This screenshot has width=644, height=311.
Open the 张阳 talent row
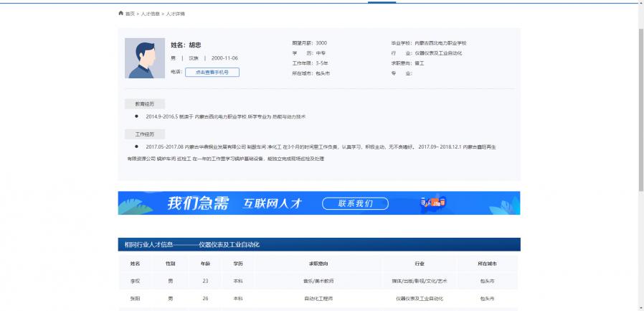135,298
